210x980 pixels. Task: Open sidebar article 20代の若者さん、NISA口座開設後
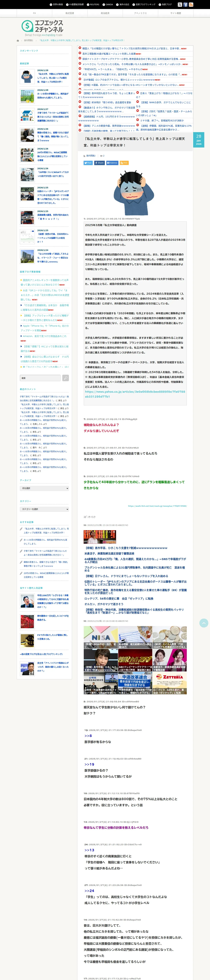pyautogui.click(x=53, y=156)
